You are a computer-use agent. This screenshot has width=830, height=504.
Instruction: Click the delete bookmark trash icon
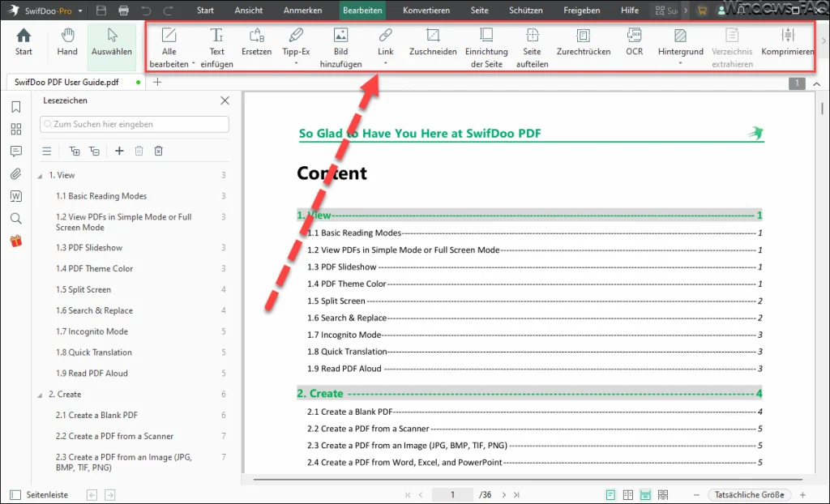coord(139,151)
